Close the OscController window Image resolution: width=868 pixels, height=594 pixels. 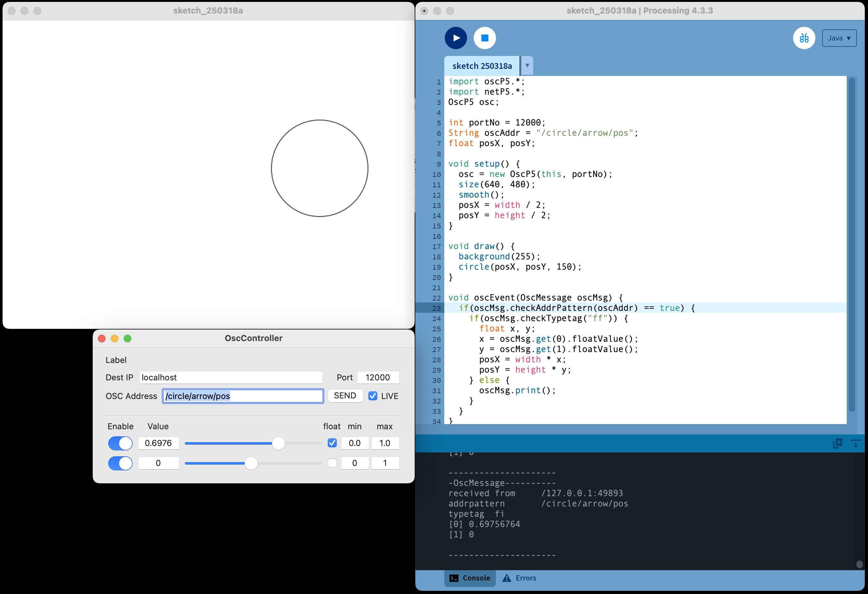[102, 338]
